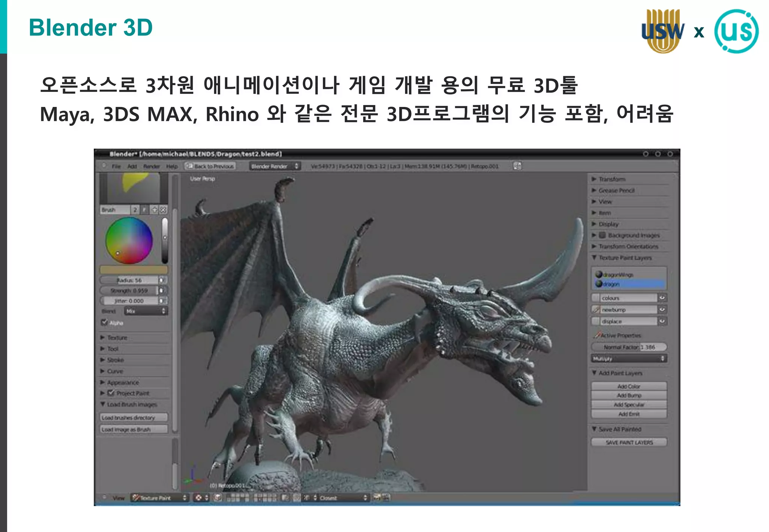769x532 pixels.
Task: Click the tan brush color swatch
Action: 134,270
